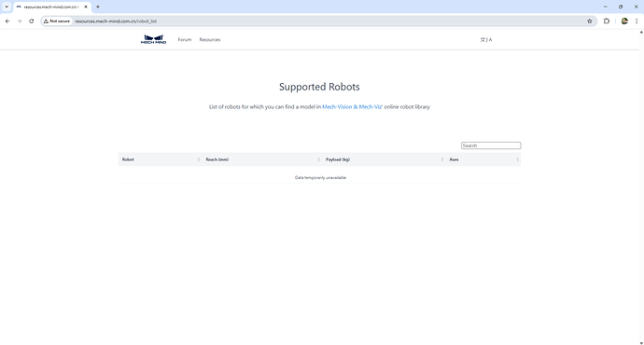
Task: Switch language with the 文|A toggle
Action: [486, 40]
